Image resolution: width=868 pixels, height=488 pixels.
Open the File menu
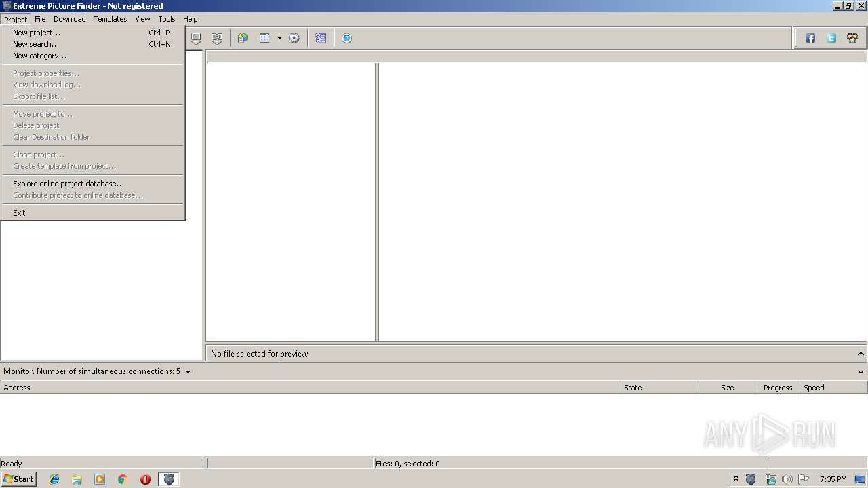click(40, 19)
